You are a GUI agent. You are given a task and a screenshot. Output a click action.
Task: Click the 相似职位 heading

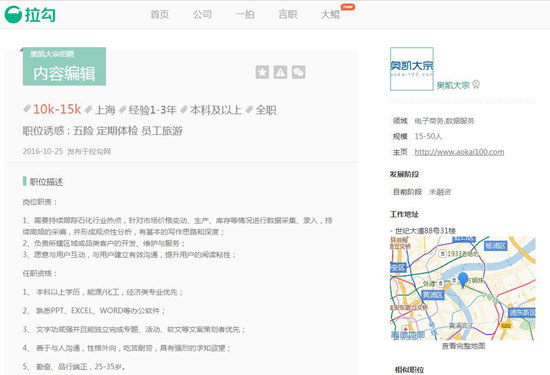409,370
